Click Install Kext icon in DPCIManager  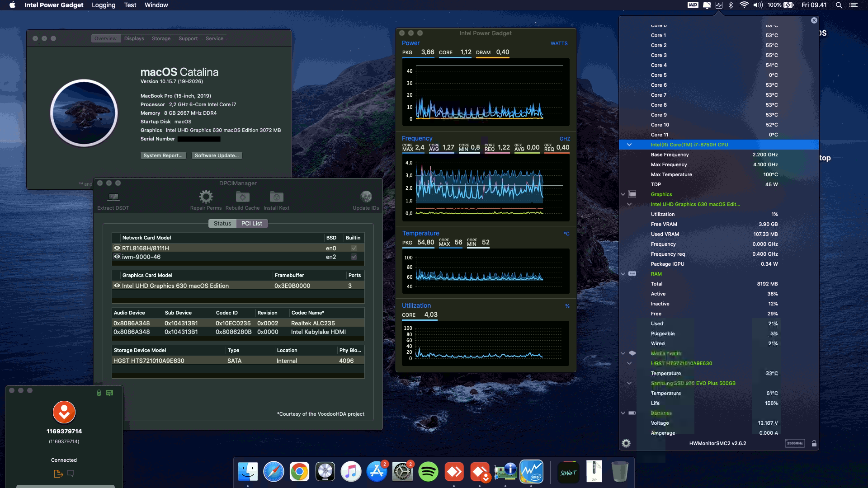pos(276,197)
